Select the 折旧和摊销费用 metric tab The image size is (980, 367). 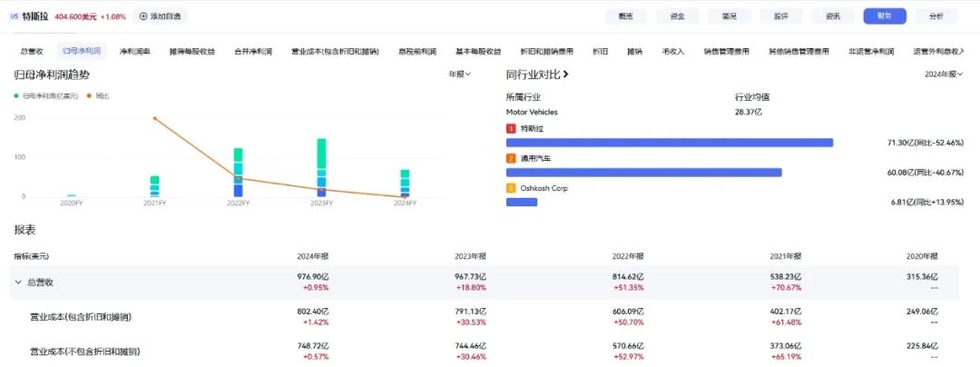pyautogui.click(x=547, y=51)
